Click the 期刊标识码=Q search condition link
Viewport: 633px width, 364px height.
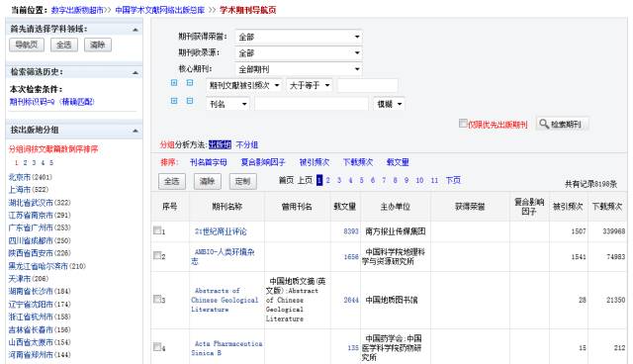(51, 102)
